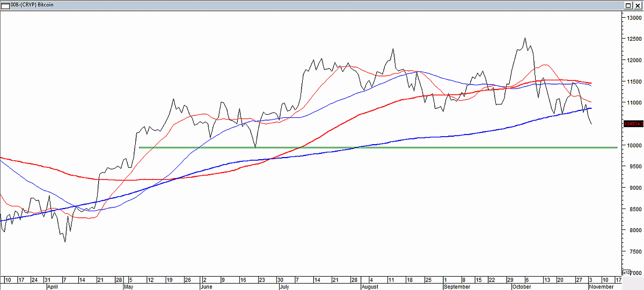Select the July month label
Image resolution: width=644 pixels, height=290 pixels.
click(x=284, y=287)
